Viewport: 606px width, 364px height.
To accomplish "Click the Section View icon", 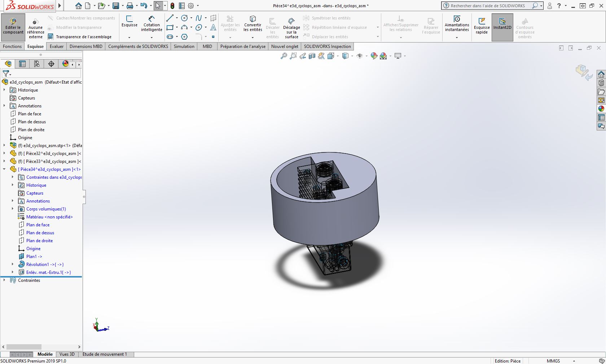I will [312, 56].
